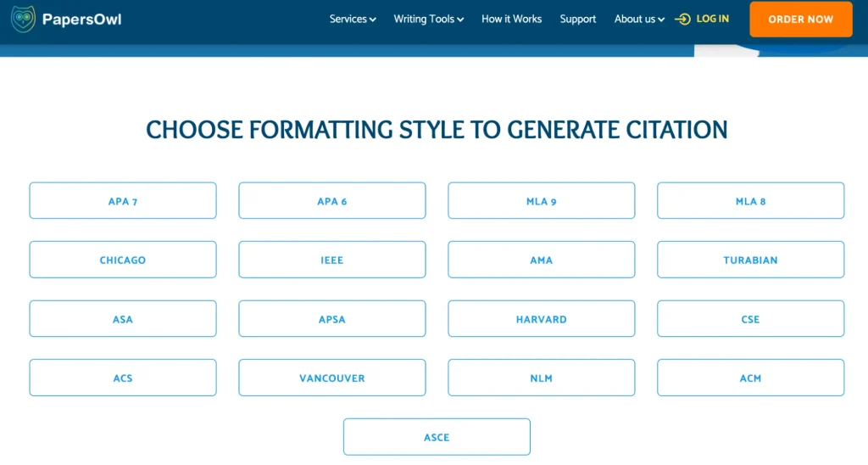Image resolution: width=868 pixels, height=465 pixels.
Task: Click the PapersOwl owl logo icon
Action: click(23, 19)
